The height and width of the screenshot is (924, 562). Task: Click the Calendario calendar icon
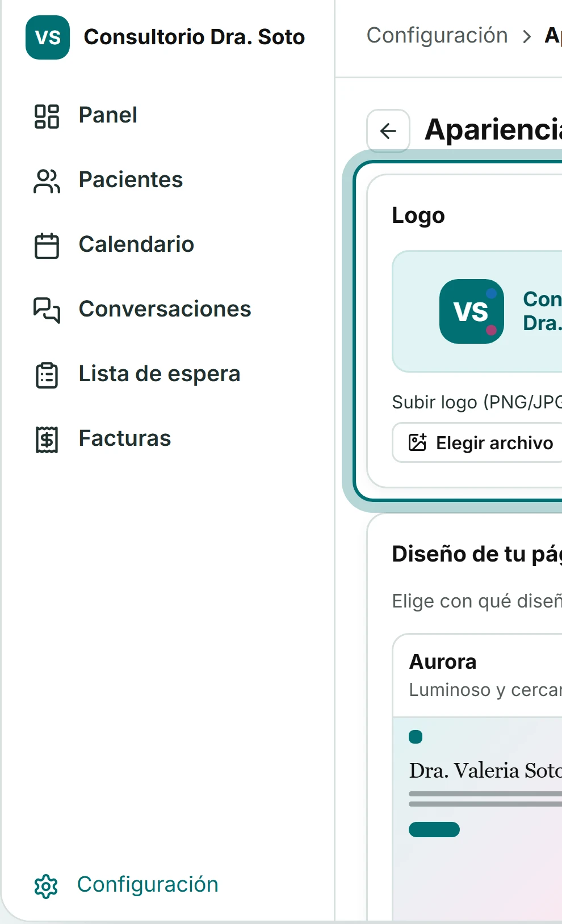pos(47,246)
